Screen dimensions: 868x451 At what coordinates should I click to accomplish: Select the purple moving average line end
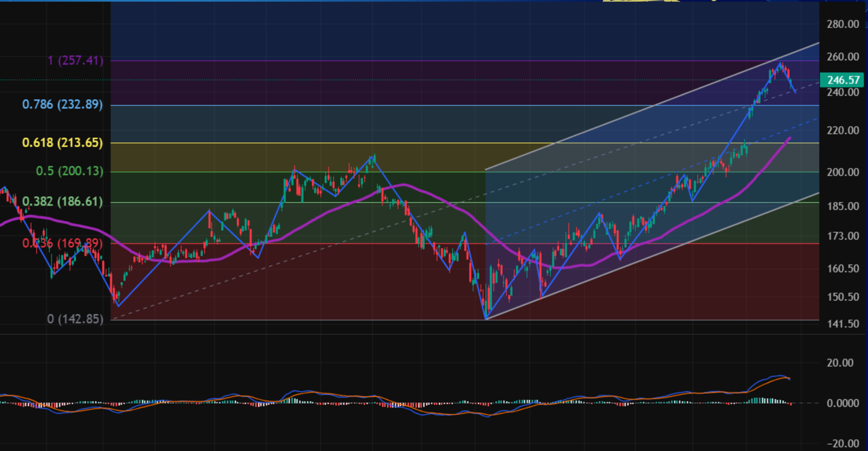click(x=789, y=139)
